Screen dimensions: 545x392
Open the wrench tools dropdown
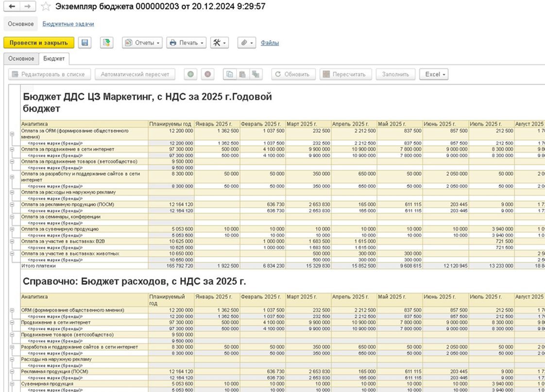[x=220, y=43]
